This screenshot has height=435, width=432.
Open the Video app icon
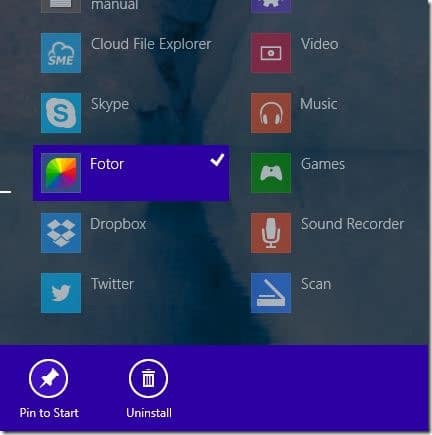click(x=271, y=53)
